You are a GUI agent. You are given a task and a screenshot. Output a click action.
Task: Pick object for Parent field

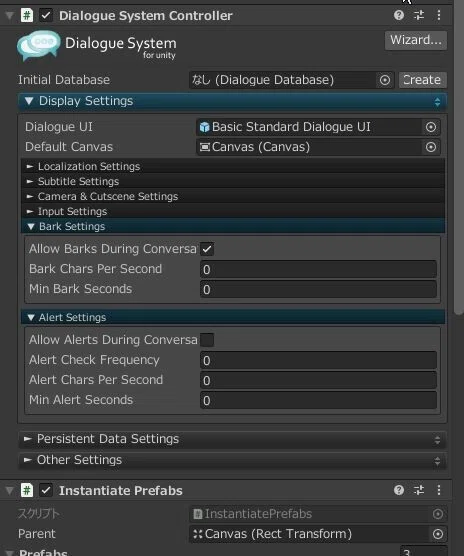pyautogui.click(x=438, y=534)
